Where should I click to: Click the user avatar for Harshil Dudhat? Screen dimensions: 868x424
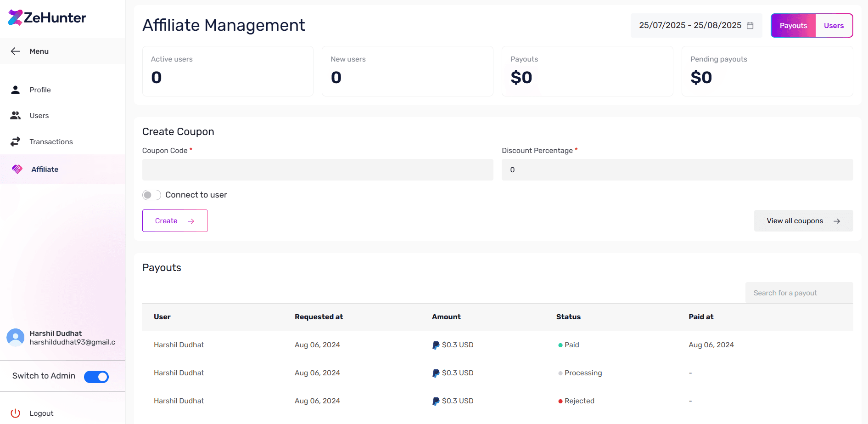[x=16, y=338]
